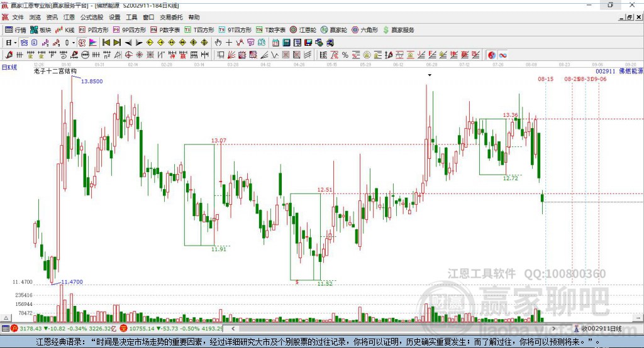Jump to first bar with skip-back arrow
The image size is (644, 348).
pyautogui.click(x=106, y=43)
